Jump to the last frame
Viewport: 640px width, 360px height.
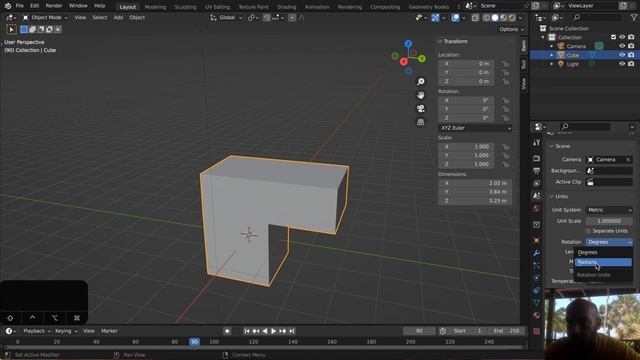click(x=292, y=331)
